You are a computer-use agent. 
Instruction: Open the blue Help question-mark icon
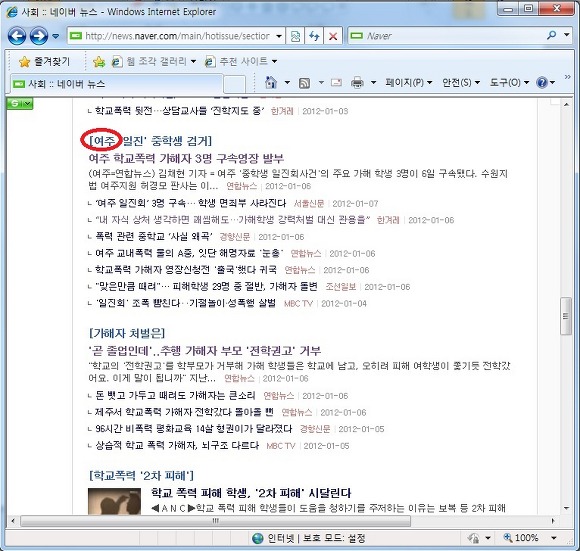pos(542,82)
